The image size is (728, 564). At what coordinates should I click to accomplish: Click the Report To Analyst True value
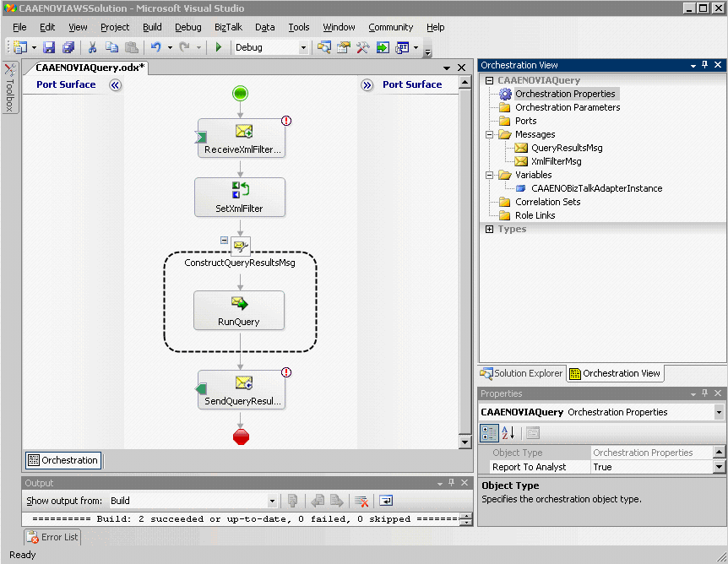tap(651, 467)
